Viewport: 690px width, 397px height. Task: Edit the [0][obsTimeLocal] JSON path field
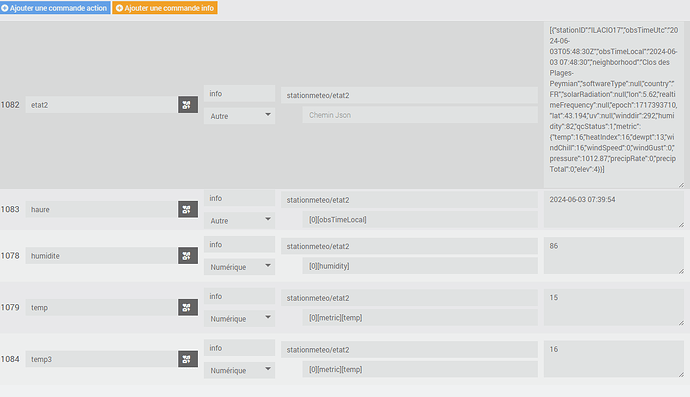pos(420,220)
